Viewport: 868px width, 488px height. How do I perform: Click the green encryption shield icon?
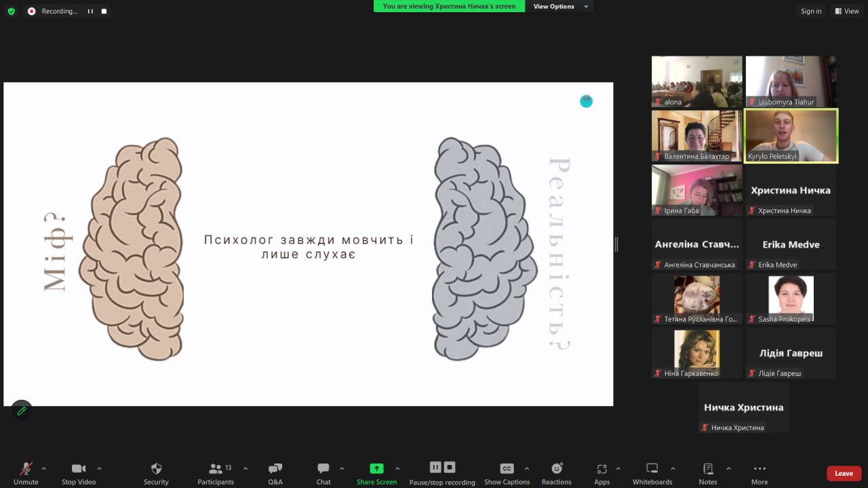point(11,11)
